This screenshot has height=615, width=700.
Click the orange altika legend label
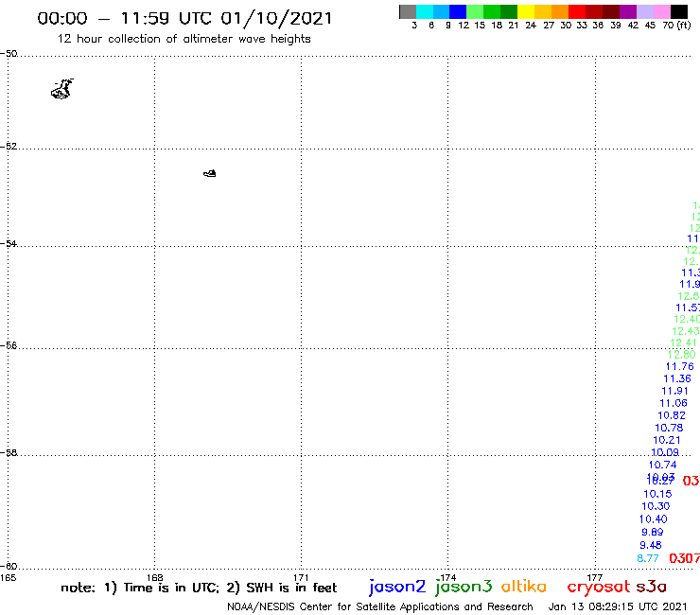[x=524, y=586]
